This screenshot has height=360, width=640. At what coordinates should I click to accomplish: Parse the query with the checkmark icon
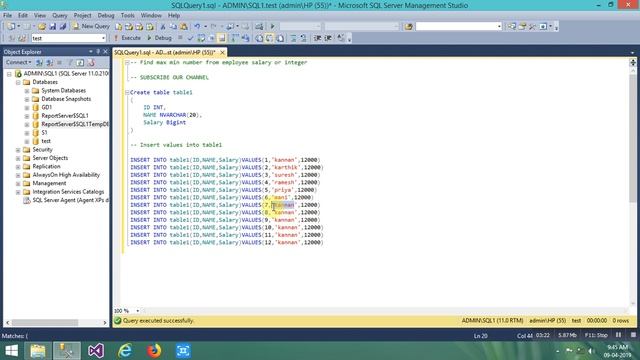click(190, 38)
